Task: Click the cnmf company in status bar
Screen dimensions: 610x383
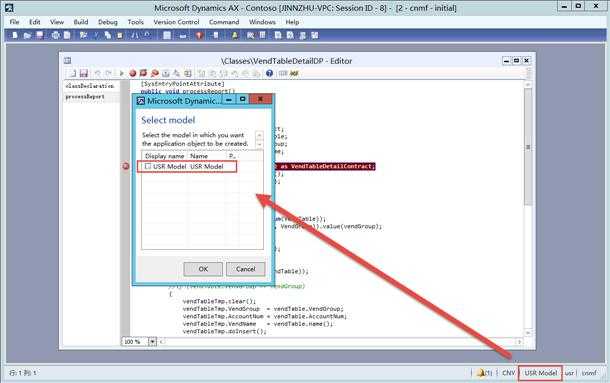Action: click(x=589, y=373)
